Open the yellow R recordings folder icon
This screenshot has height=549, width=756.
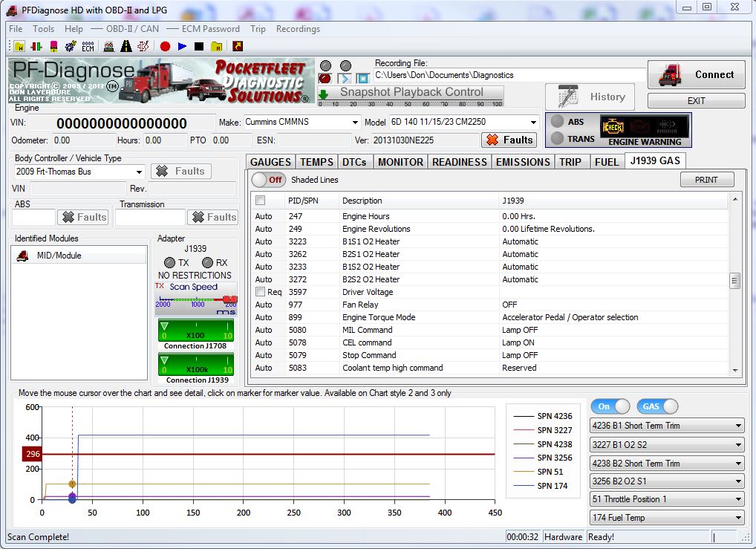pos(217,46)
